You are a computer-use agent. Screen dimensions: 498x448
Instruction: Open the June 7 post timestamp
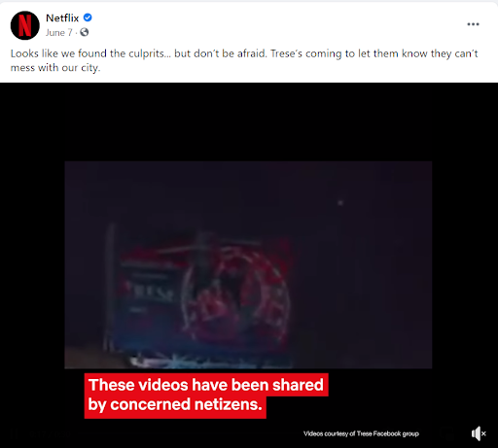click(59, 33)
